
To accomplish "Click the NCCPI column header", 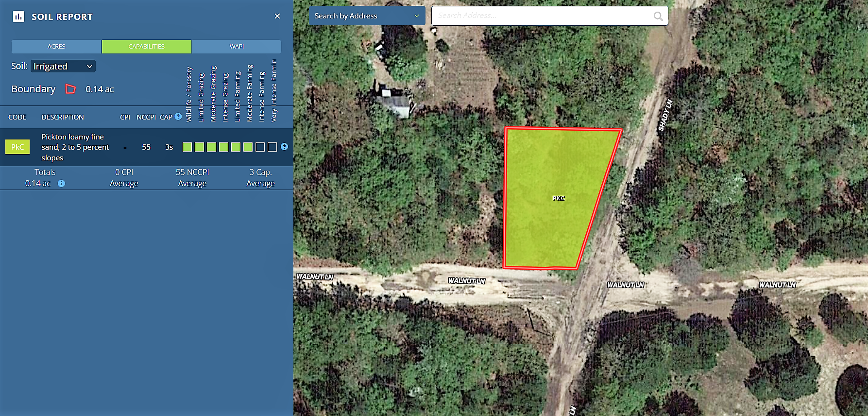I will [x=146, y=117].
